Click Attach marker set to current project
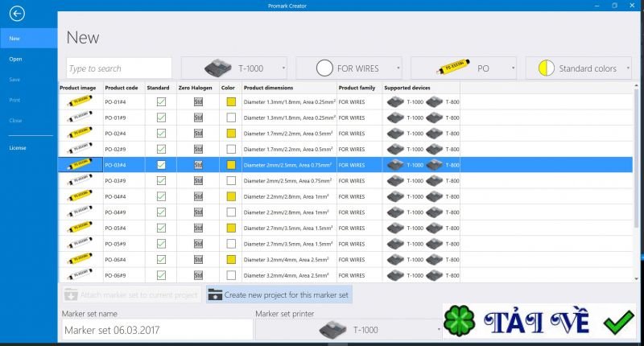The width and height of the screenshot is (644, 346). pos(131,295)
